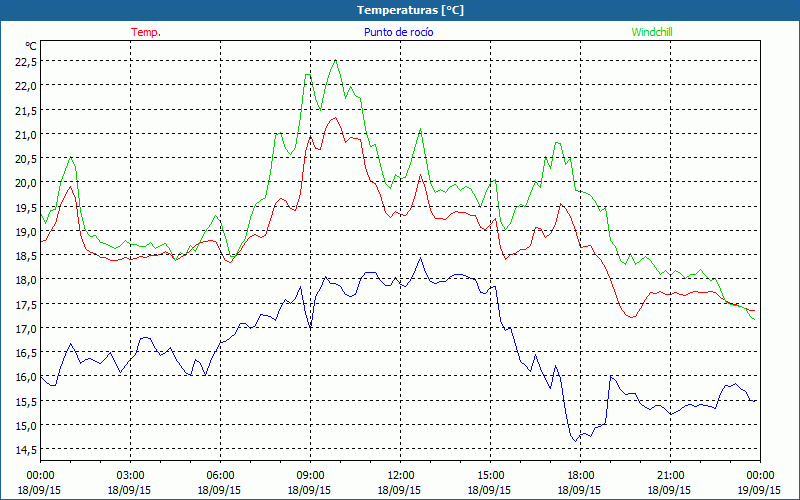This screenshot has width=800, height=500.
Task: Click the °C unit label on axis
Action: click(x=31, y=46)
